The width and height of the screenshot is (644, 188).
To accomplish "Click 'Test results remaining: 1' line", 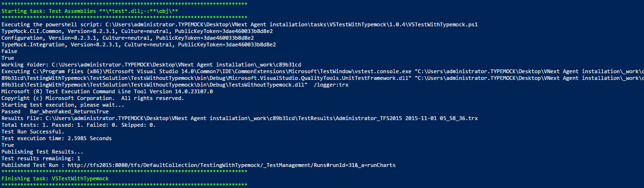I will click(x=41, y=158).
